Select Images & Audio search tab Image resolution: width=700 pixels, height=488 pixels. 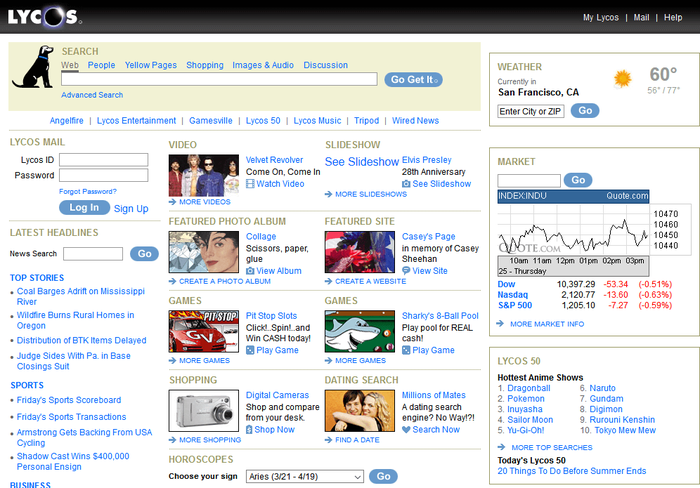[263, 65]
